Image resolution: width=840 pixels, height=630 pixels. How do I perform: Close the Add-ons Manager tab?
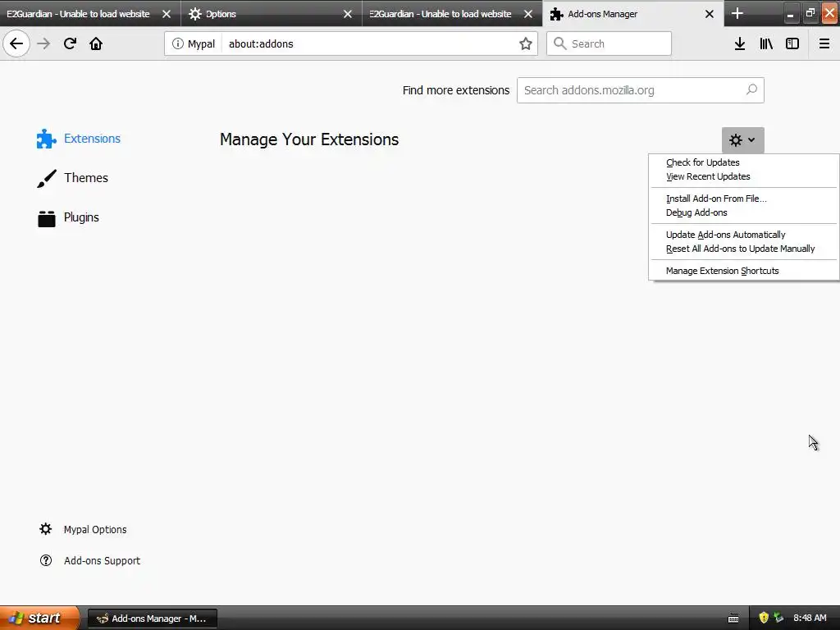pos(710,14)
